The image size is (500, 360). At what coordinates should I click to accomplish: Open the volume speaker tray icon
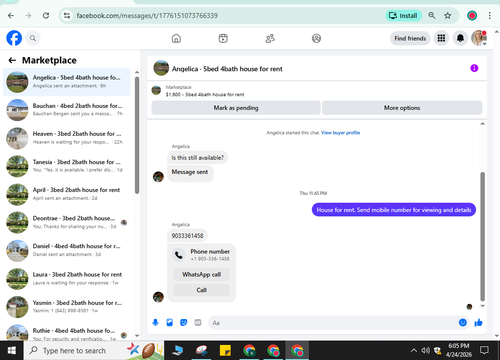pyautogui.click(x=425, y=350)
